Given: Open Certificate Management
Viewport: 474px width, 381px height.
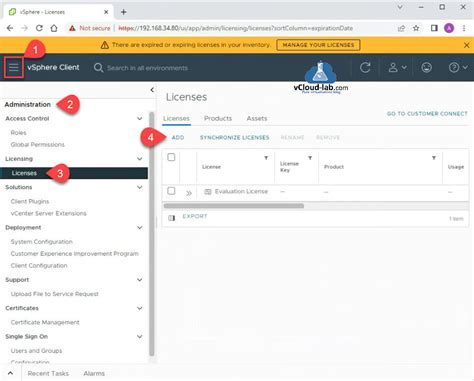Looking at the screenshot, I should pos(45,322).
